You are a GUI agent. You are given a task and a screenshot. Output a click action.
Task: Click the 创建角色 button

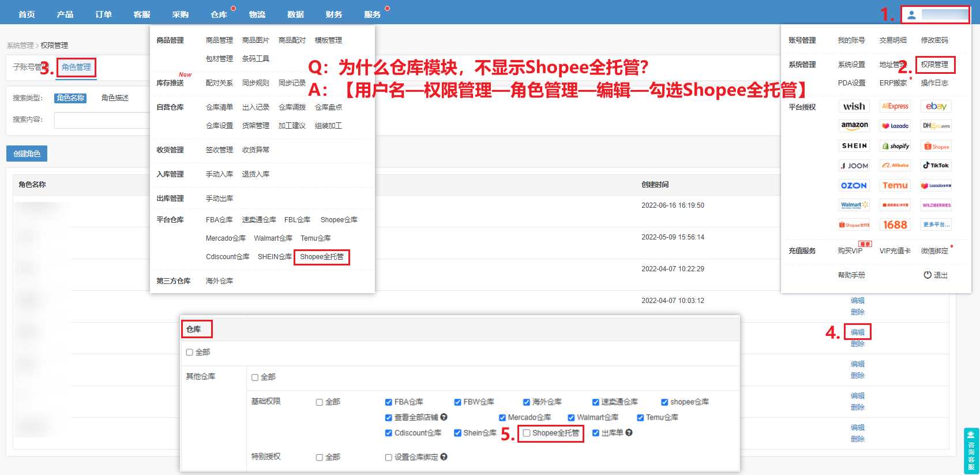point(27,154)
